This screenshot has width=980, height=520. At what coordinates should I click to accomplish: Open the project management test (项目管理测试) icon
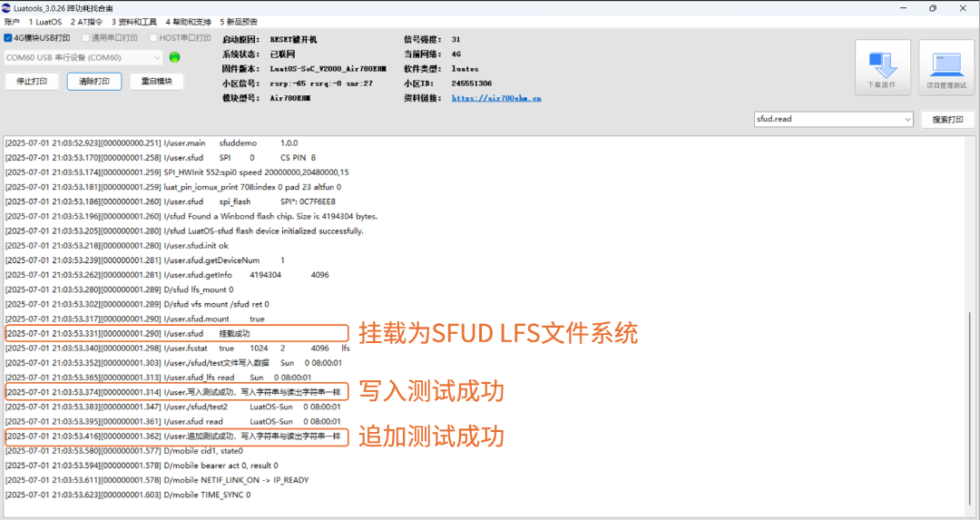point(946,67)
